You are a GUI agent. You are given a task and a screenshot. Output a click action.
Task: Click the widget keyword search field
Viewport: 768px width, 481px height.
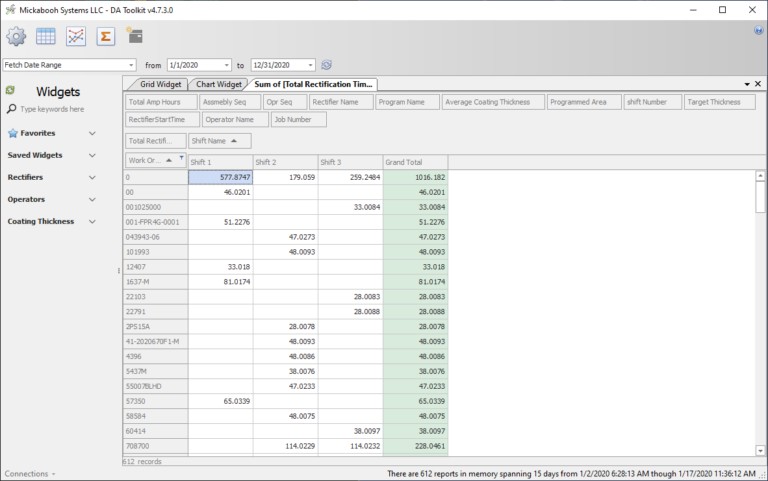coord(59,109)
